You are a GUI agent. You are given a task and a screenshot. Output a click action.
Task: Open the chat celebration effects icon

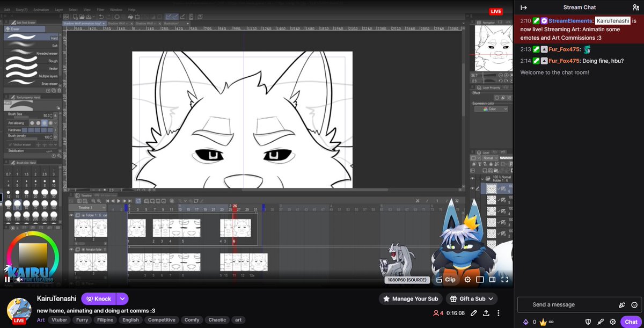[x=621, y=304]
